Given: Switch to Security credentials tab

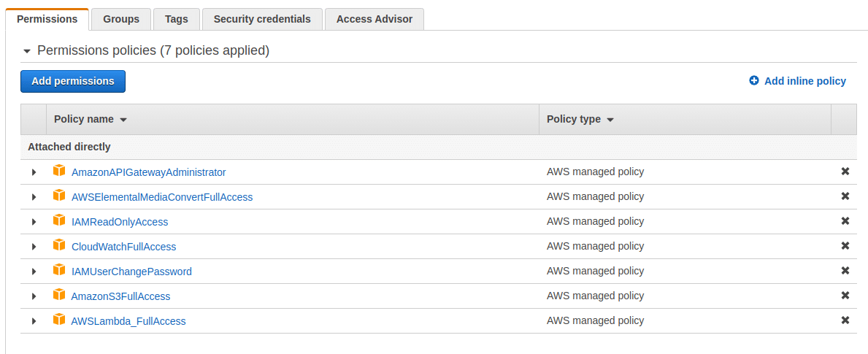Looking at the screenshot, I should (262, 20).
